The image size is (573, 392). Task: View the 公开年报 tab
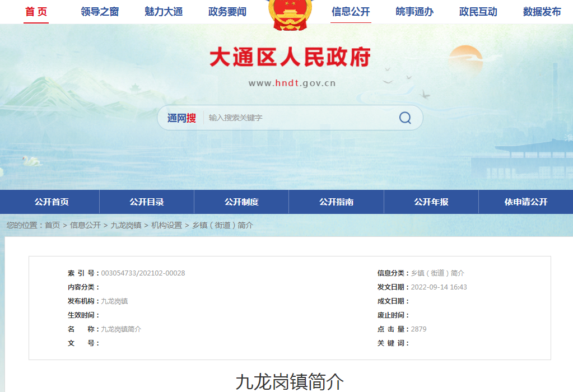click(x=431, y=202)
